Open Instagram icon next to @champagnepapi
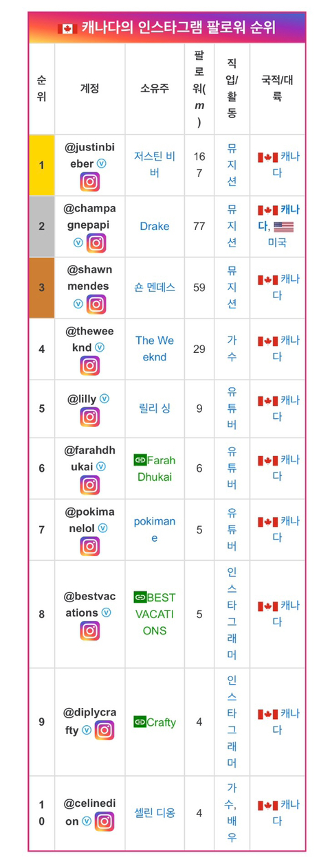This screenshot has width=330, height=868. 97,243
